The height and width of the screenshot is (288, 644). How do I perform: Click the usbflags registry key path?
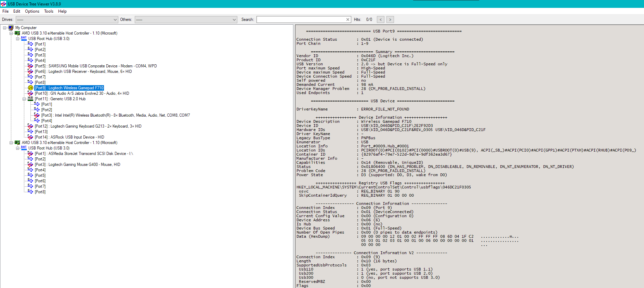point(384,187)
